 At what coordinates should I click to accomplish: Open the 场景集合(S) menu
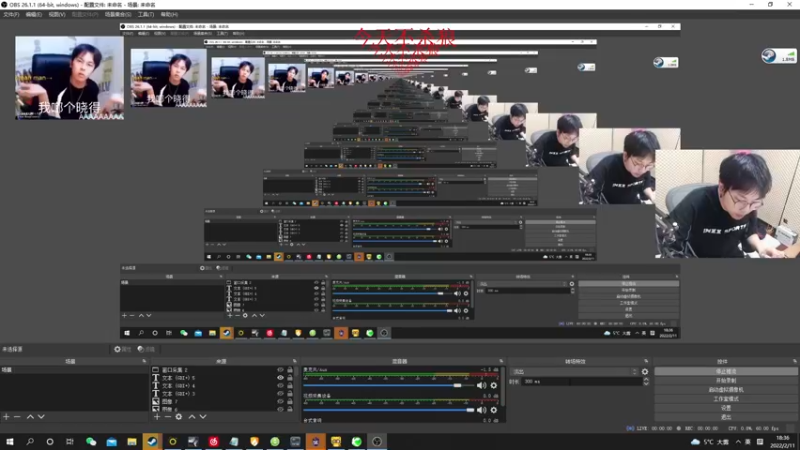[118, 14]
